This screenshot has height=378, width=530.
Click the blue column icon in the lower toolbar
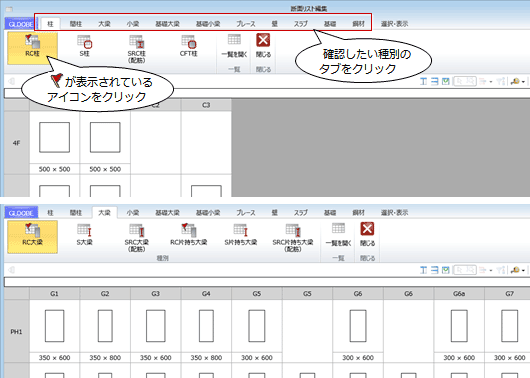[x=423, y=270]
